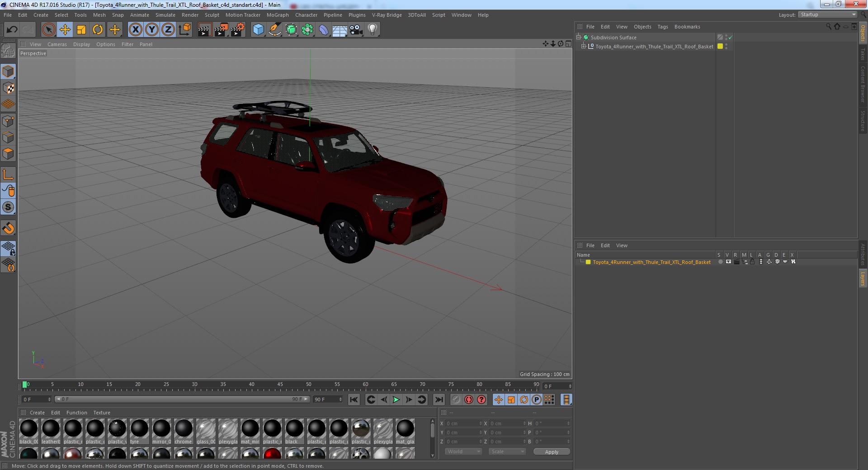The image size is (868, 470).
Task: Toggle Subdivision Surface enable green checkmark
Action: [x=730, y=38]
